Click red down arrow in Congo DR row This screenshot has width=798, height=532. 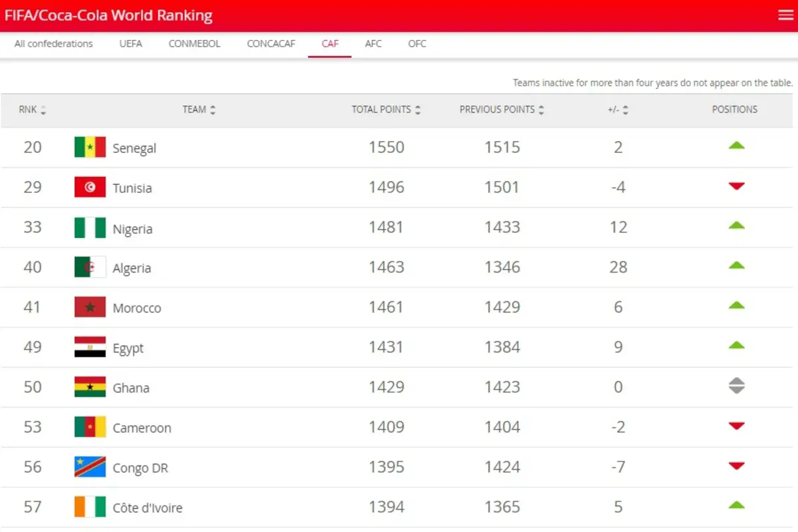coord(736,466)
